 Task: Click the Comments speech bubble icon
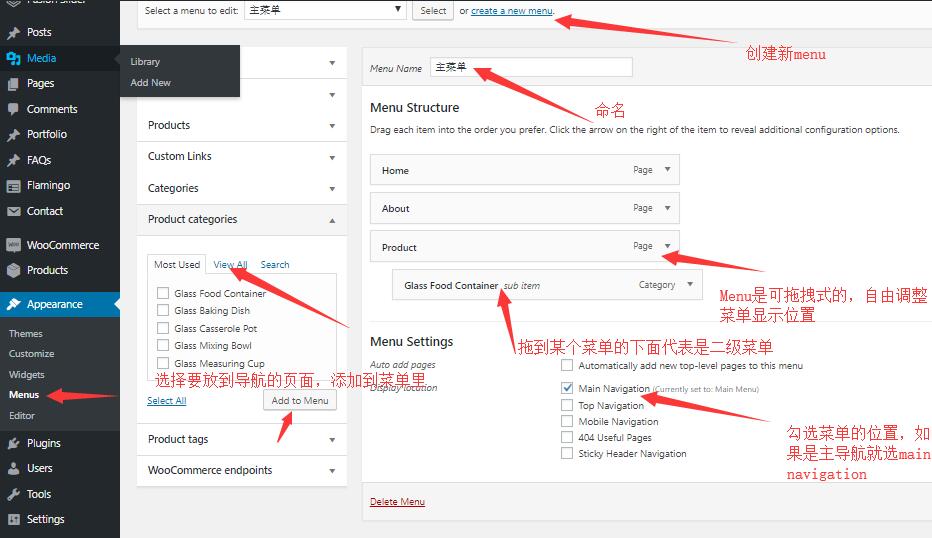tap(13, 109)
